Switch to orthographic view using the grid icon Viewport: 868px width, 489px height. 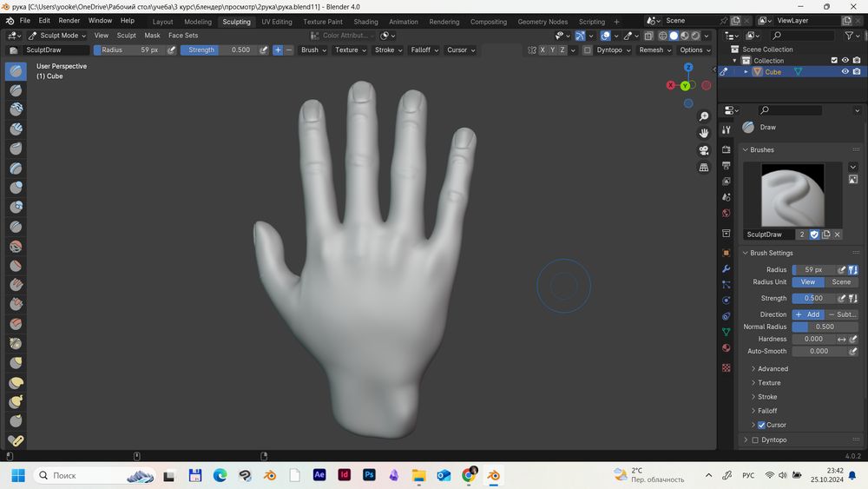(704, 167)
